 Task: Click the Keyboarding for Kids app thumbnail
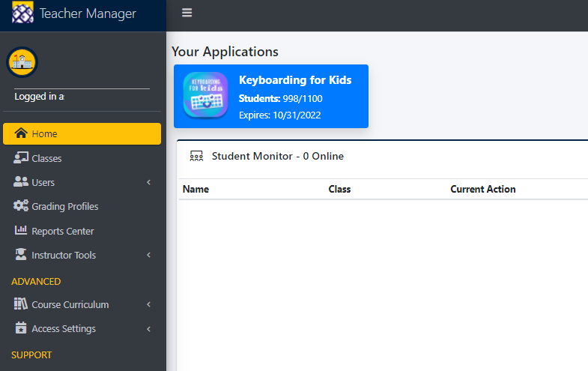pyautogui.click(x=205, y=95)
